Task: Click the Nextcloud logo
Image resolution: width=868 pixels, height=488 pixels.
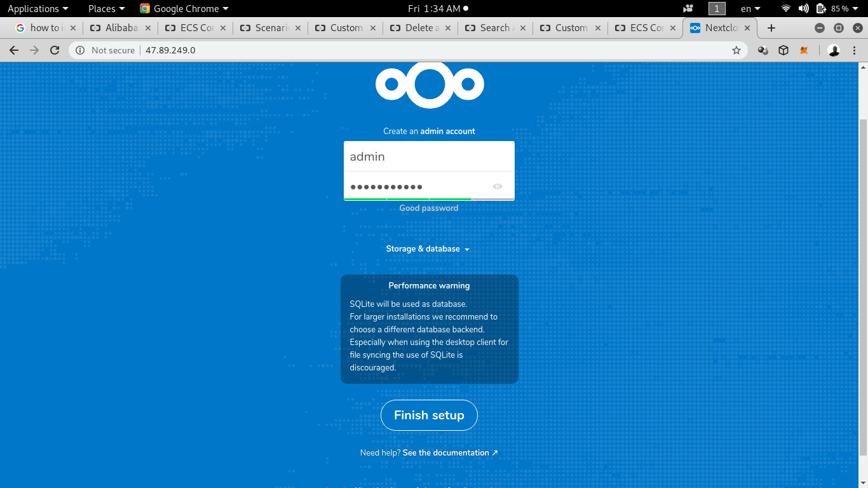Action: pyautogui.click(x=430, y=85)
